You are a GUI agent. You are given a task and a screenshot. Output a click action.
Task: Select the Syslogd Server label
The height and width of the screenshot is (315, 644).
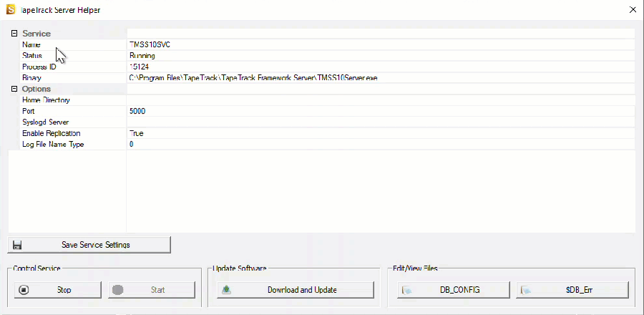click(46, 122)
